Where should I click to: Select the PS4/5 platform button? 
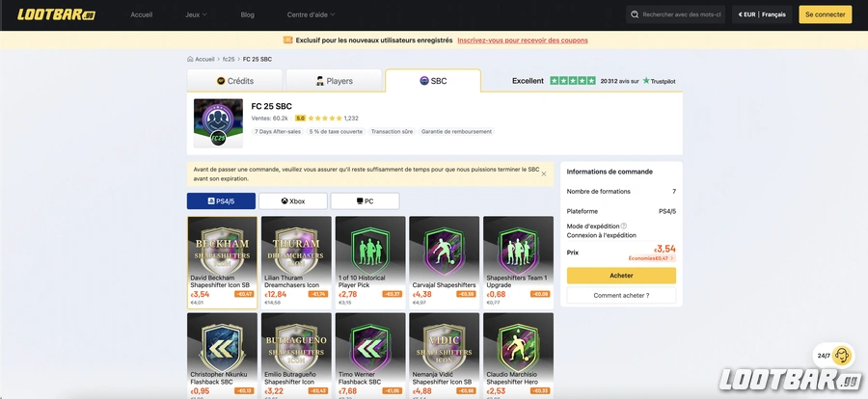(222, 201)
